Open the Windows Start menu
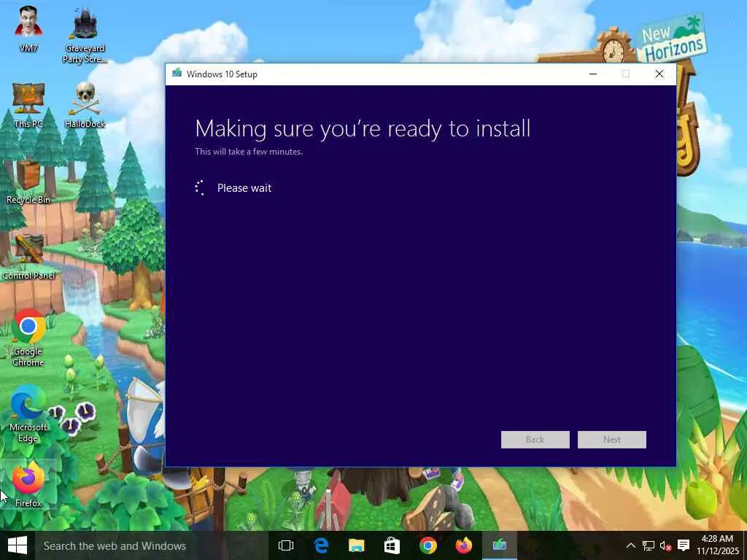 [18, 545]
